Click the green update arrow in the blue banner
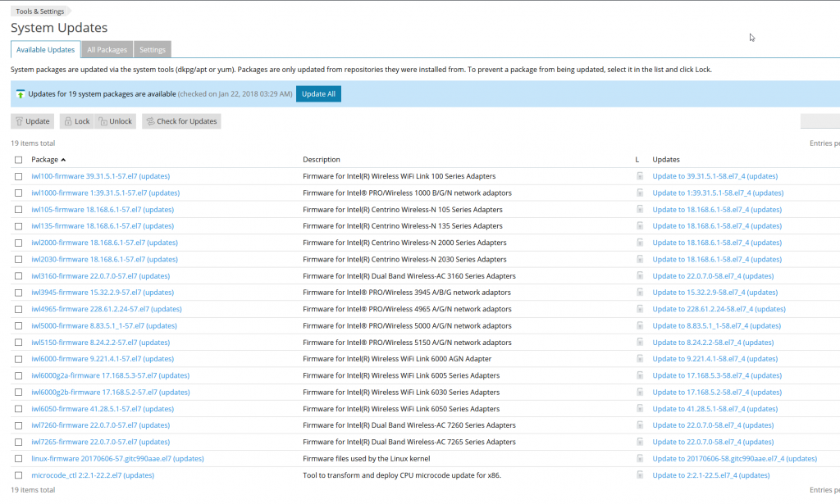 click(21, 94)
